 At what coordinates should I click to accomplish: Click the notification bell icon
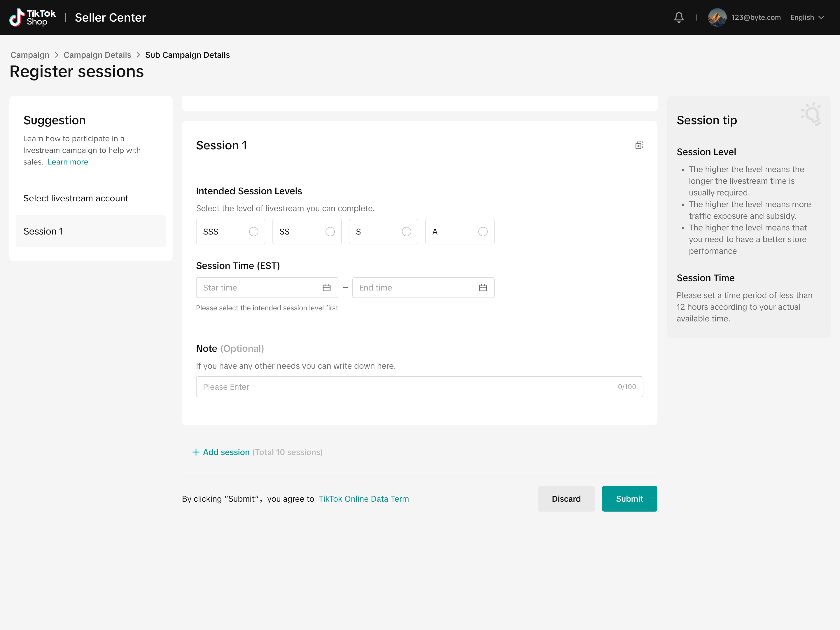coord(679,17)
